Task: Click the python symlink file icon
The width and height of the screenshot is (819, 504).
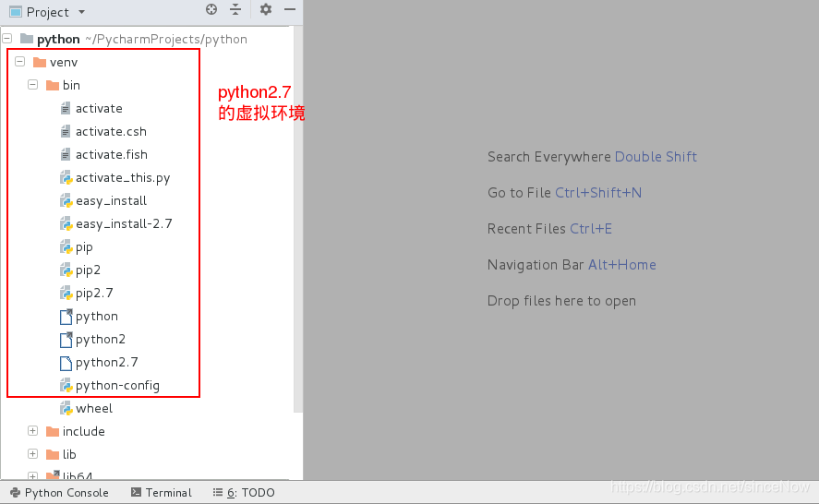Action: point(66,316)
